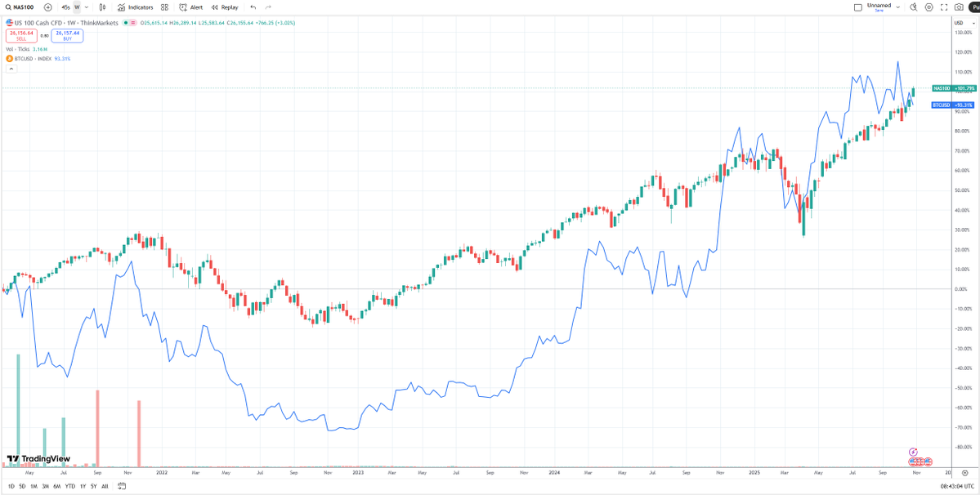Click the undo arrow

coord(253,7)
